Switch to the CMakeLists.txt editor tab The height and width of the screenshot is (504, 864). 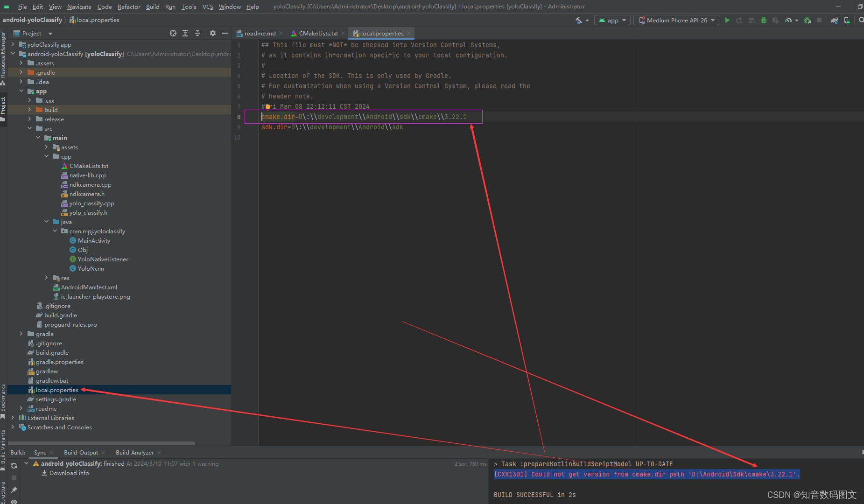click(318, 33)
